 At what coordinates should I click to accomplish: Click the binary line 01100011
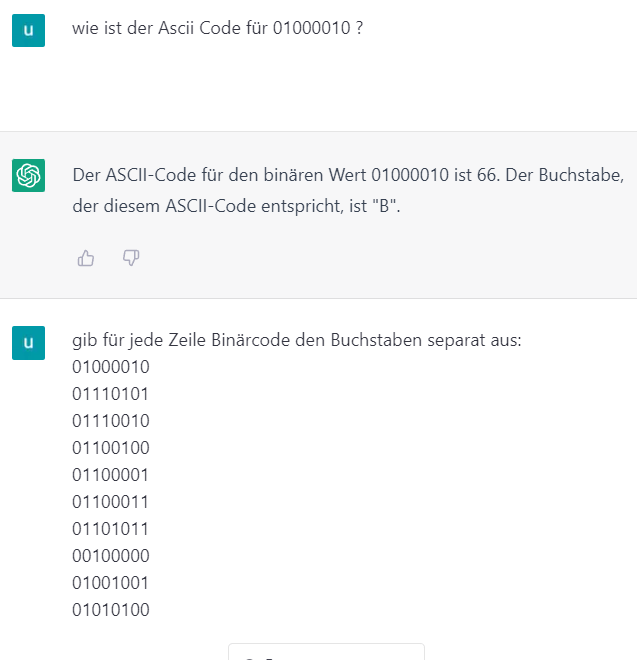pos(110,502)
